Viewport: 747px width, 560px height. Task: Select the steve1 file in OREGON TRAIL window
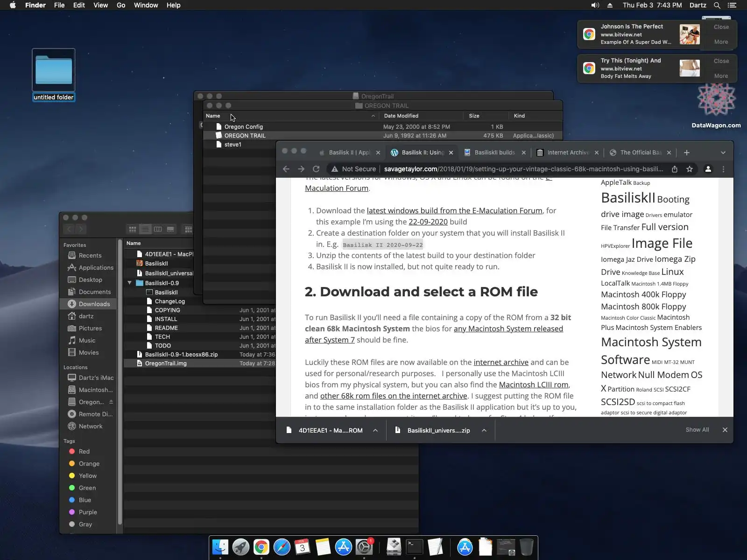(x=233, y=145)
